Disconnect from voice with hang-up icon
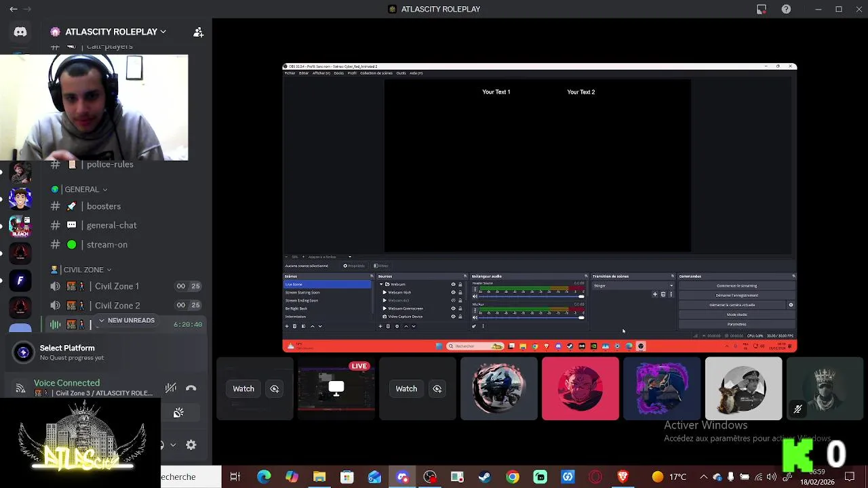Image resolution: width=868 pixels, height=488 pixels. pos(191,388)
